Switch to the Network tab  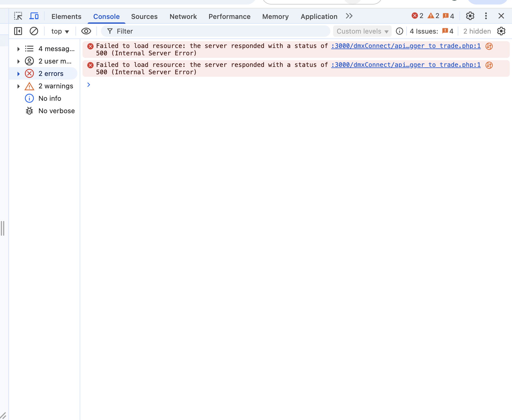(183, 17)
